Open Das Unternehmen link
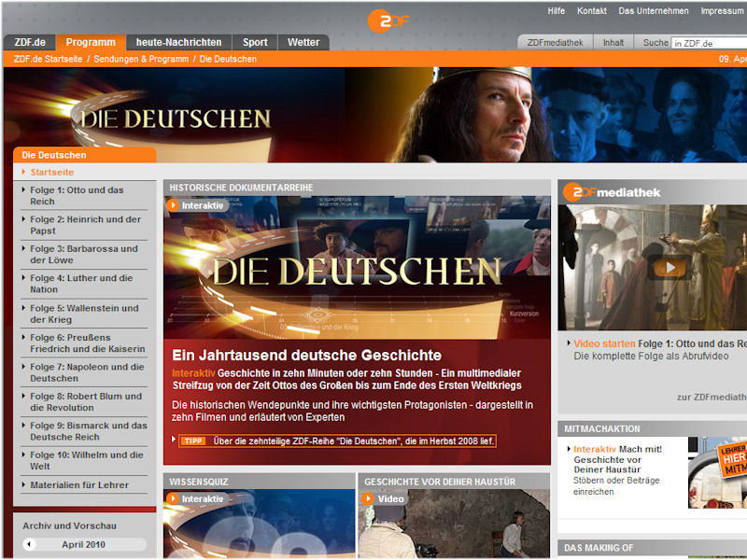Screen dimensions: 747x560 pyautogui.click(x=653, y=10)
